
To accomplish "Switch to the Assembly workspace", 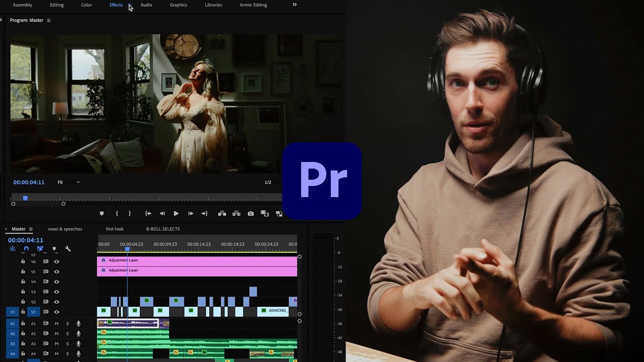I will [22, 5].
